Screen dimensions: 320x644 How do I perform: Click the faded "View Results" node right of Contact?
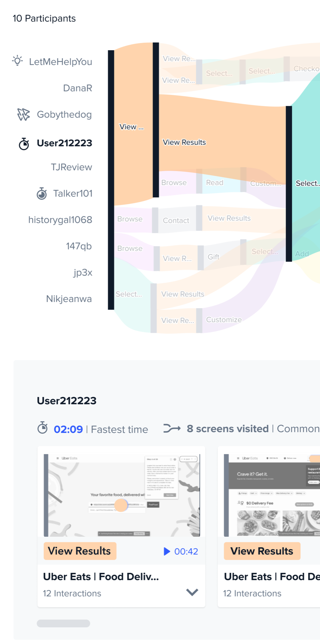coord(229,218)
